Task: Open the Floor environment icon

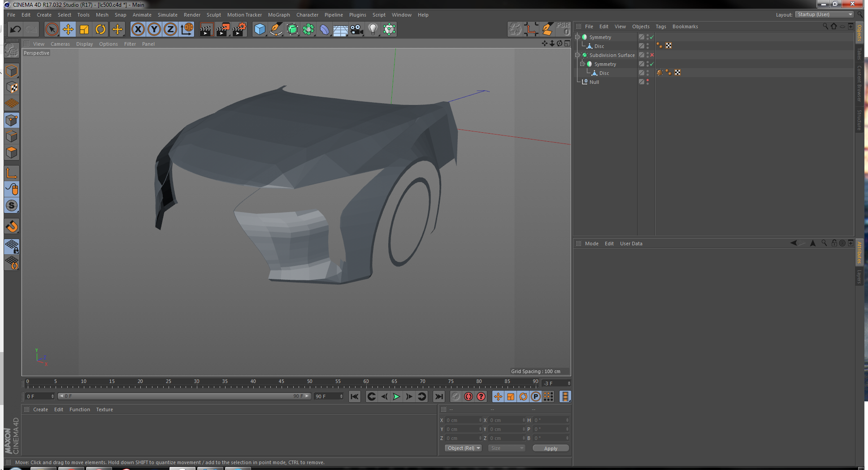Action: coord(341,30)
